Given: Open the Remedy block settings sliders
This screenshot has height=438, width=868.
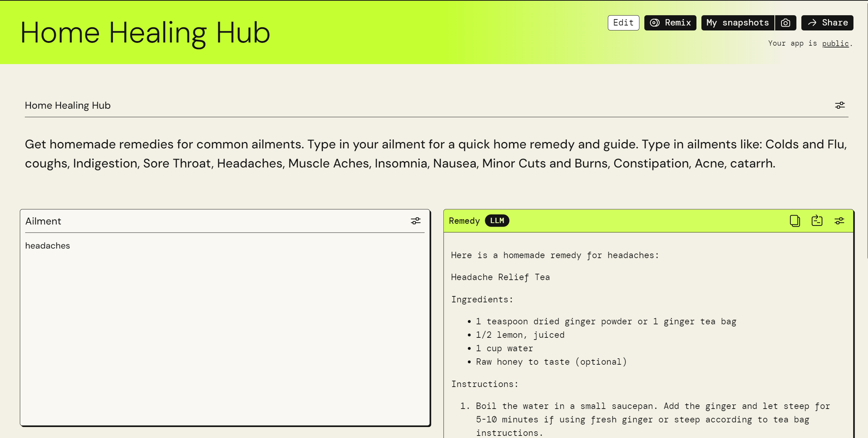Looking at the screenshot, I should point(839,221).
